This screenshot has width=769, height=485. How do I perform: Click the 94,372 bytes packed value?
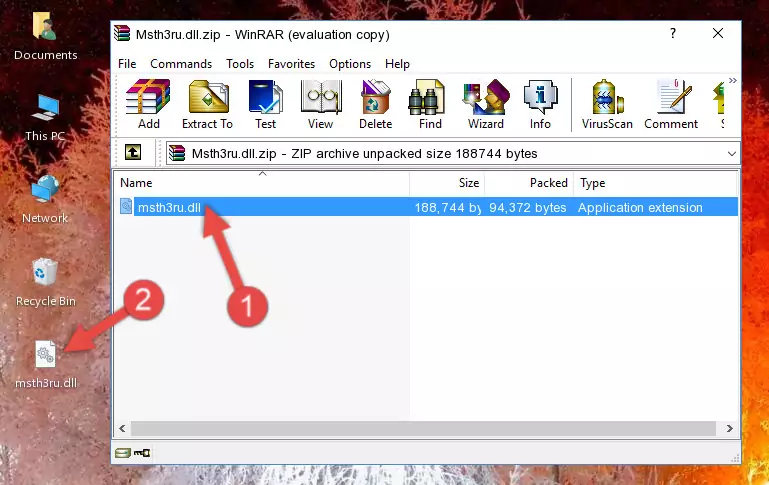pyautogui.click(x=528, y=207)
